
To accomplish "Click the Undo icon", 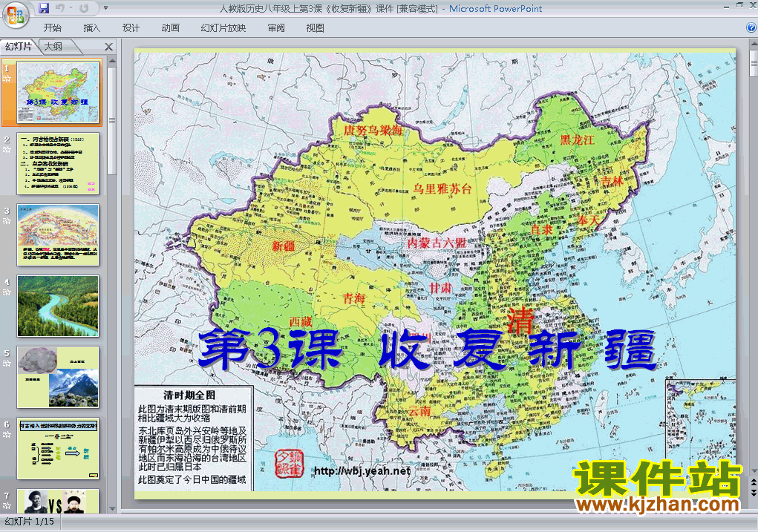I will (60, 8).
